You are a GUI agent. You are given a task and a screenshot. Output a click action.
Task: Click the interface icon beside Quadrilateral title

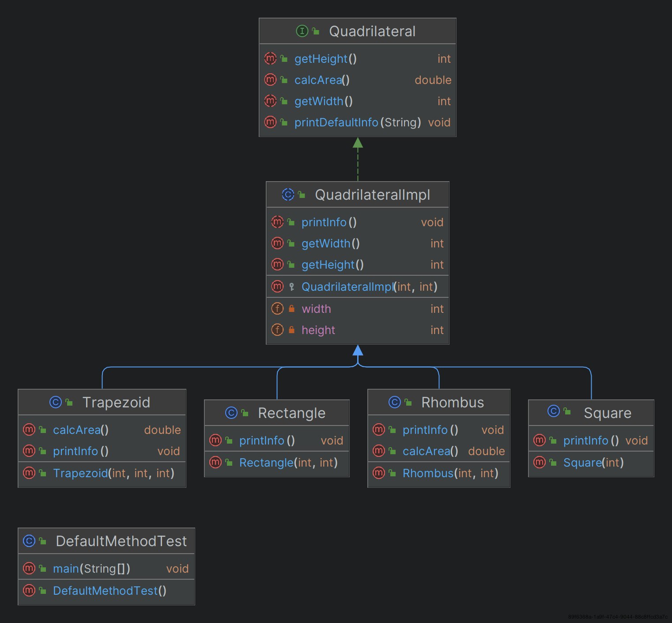(x=302, y=31)
